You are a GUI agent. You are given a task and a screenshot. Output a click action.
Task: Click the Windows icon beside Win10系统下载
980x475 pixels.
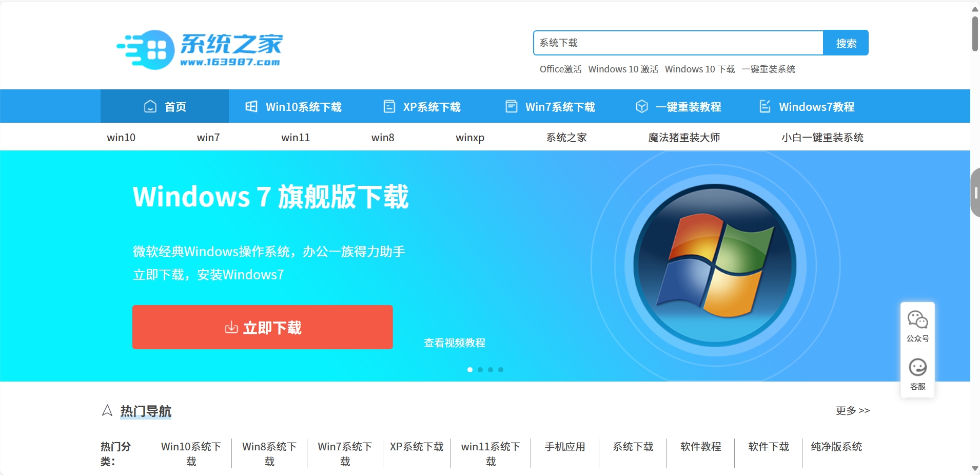[251, 106]
